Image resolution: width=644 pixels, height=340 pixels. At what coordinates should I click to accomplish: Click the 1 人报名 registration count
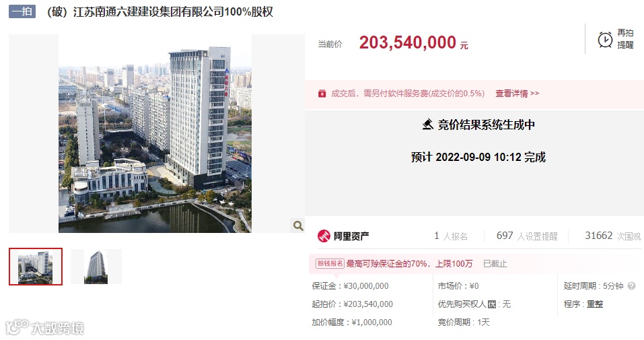tap(451, 236)
